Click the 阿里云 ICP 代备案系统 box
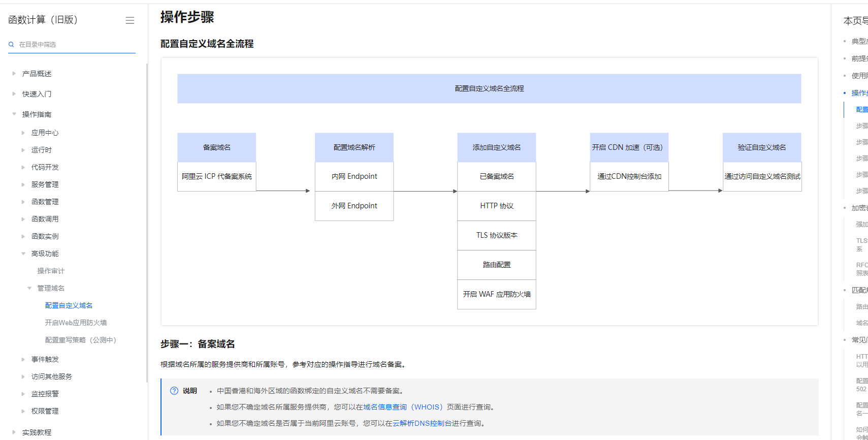The width and height of the screenshot is (868, 440). point(217,176)
